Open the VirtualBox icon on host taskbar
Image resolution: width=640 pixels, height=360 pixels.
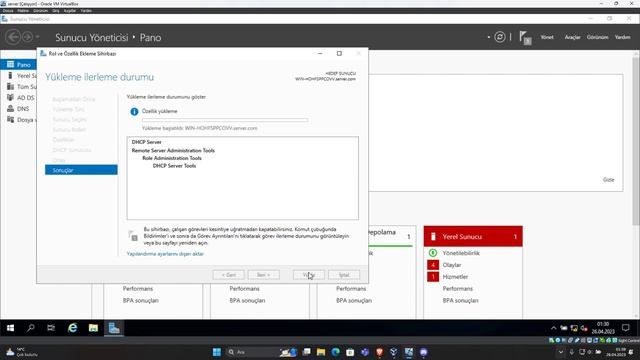[394, 352]
